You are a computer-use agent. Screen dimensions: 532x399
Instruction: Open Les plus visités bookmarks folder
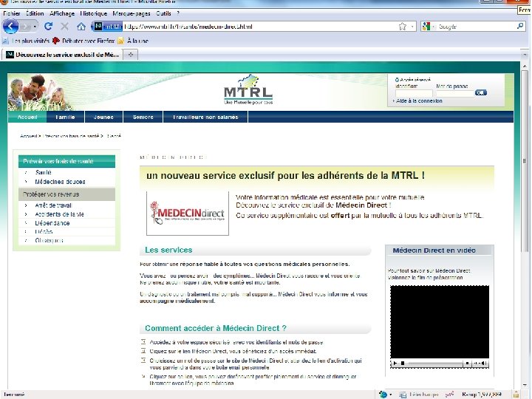tap(27, 41)
